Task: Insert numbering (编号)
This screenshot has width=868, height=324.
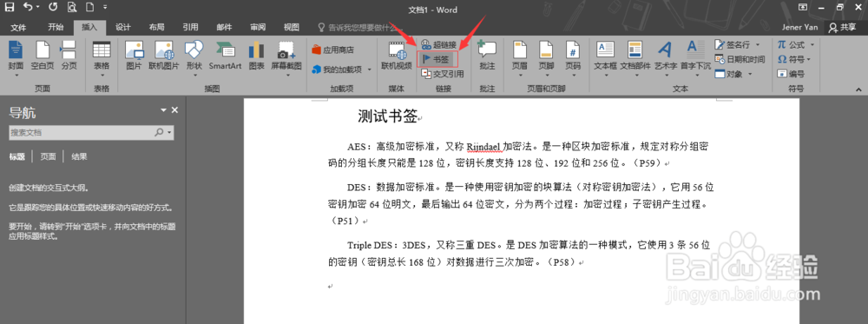Action: point(791,74)
